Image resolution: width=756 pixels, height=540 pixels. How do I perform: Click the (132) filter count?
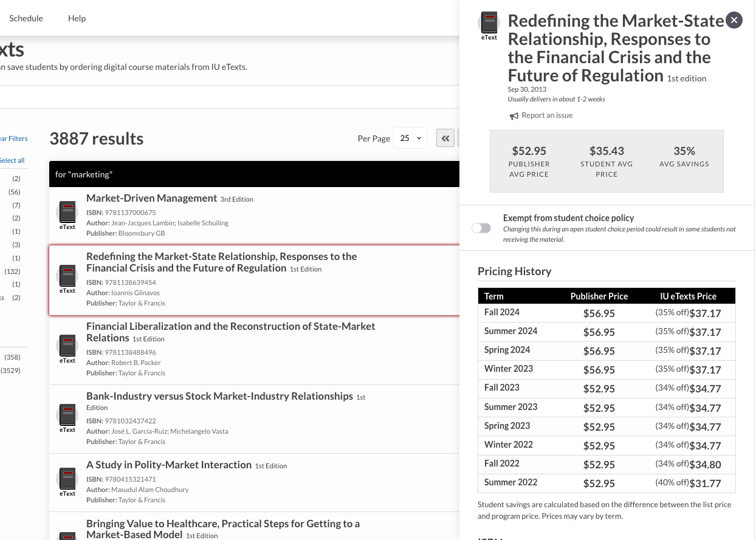tap(13, 272)
